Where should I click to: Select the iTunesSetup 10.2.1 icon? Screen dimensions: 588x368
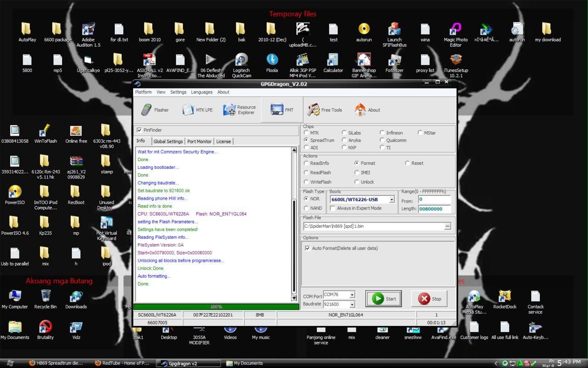(456, 65)
